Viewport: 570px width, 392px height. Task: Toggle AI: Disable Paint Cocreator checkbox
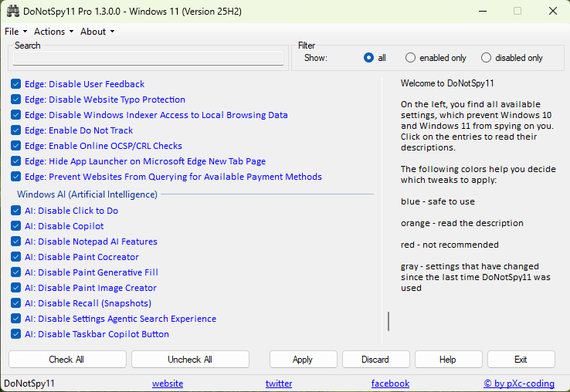(15, 257)
